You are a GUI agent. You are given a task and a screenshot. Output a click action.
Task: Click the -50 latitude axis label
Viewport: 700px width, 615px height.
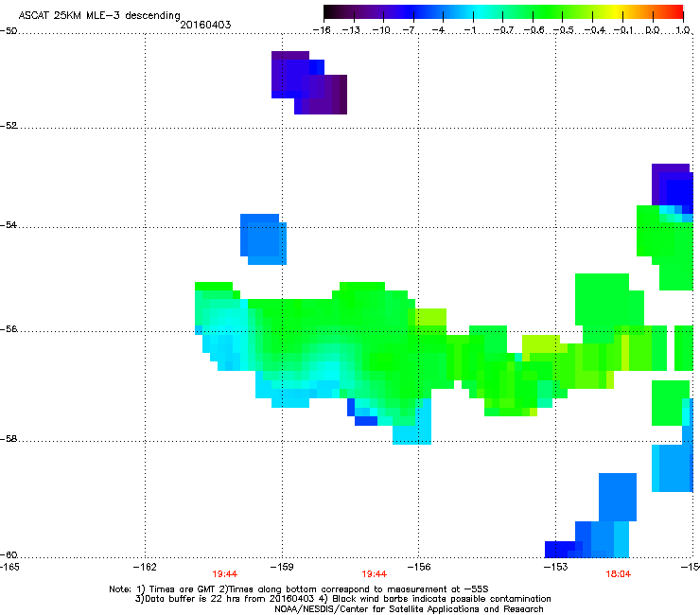(9, 31)
